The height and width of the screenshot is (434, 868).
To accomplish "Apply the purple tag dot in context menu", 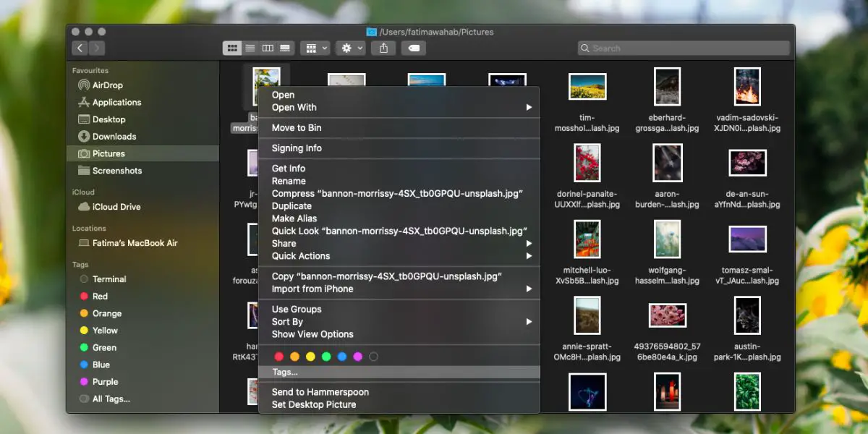I will 357,357.
